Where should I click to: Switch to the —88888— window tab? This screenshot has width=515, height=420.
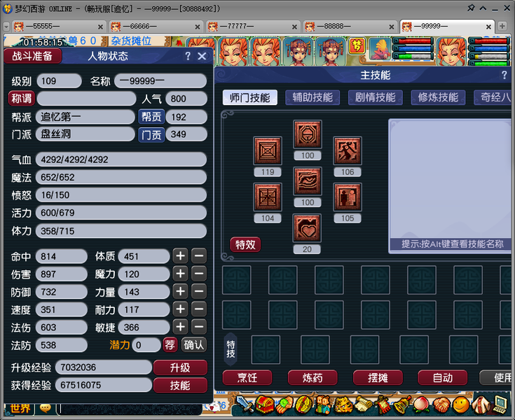[349, 27]
